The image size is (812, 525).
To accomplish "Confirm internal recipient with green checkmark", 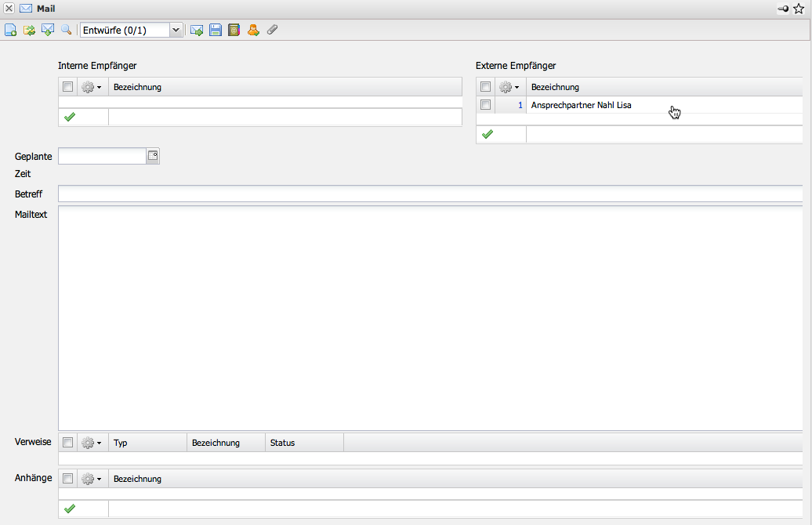I will [70, 117].
